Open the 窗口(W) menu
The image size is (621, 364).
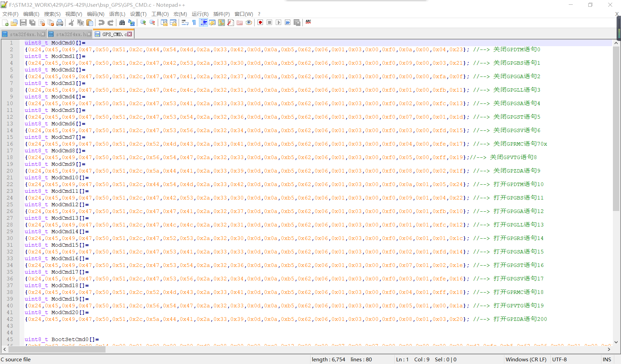(244, 14)
